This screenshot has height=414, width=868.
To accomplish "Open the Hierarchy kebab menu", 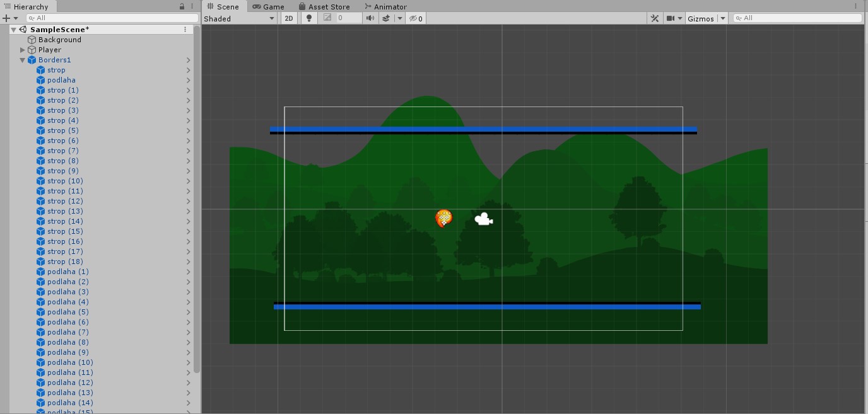I will (x=191, y=6).
